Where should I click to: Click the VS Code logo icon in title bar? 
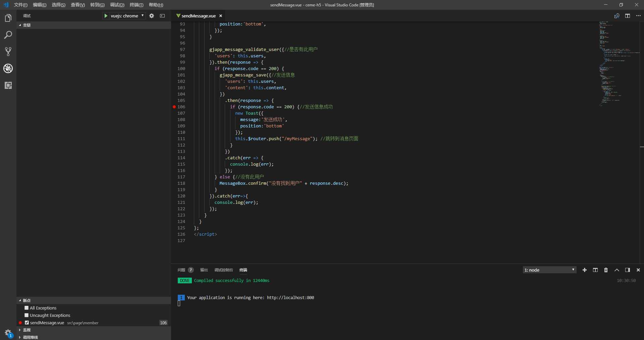[x=6, y=5]
